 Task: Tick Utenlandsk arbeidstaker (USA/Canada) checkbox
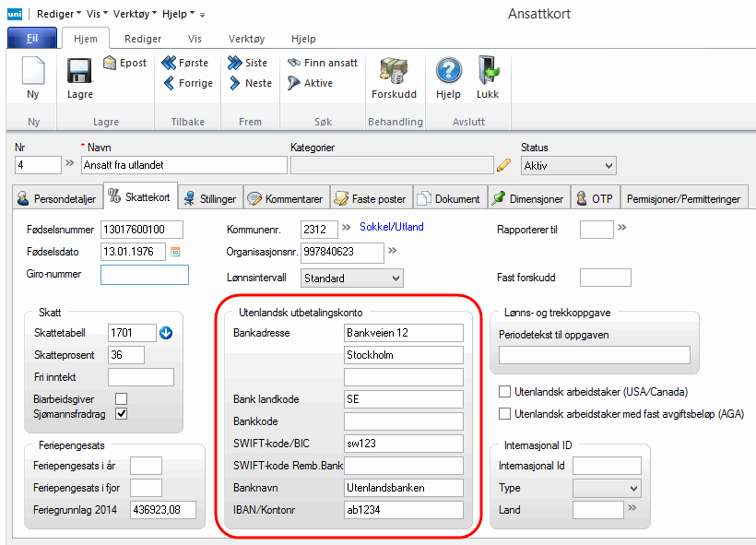click(504, 392)
